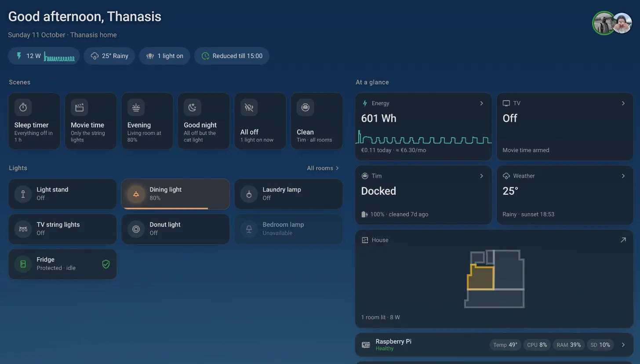Expand the Raspberry Pi row chevron
Image resolution: width=640 pixels, height=364 pixels.
click(x=623, y=345)
